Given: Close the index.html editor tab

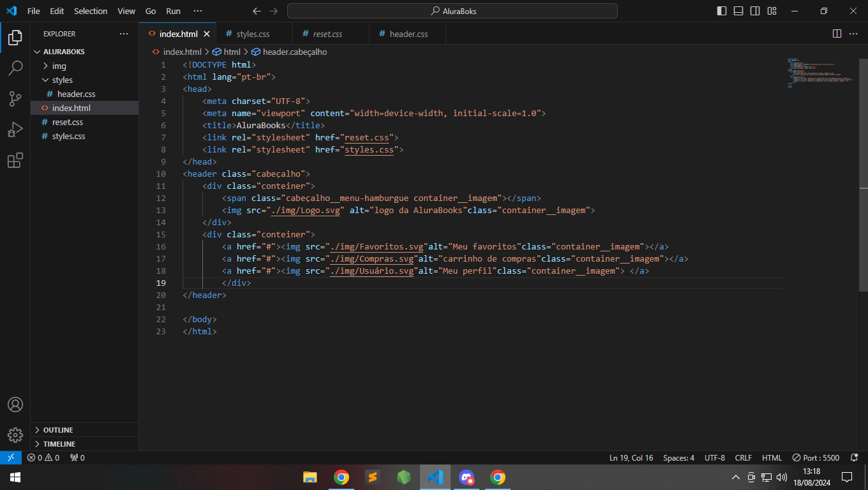Looking at the screenshot, I should pos(207,34).
